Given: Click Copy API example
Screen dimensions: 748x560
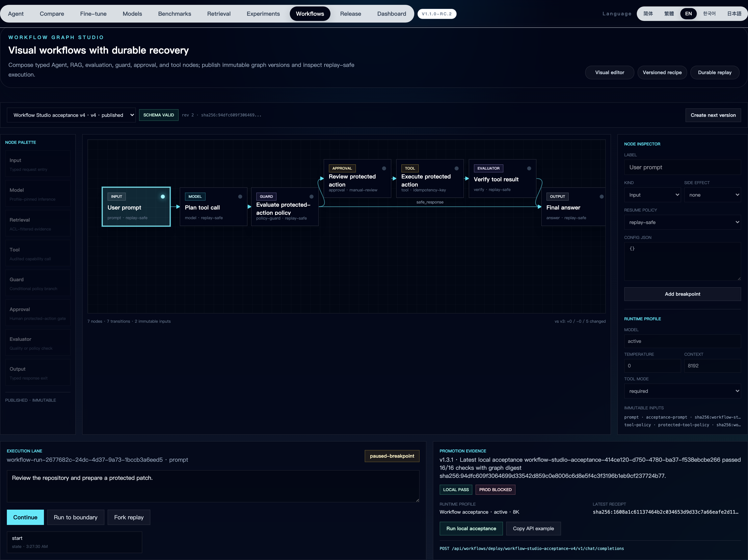Looking at the screenshot, I should point(533,529).
